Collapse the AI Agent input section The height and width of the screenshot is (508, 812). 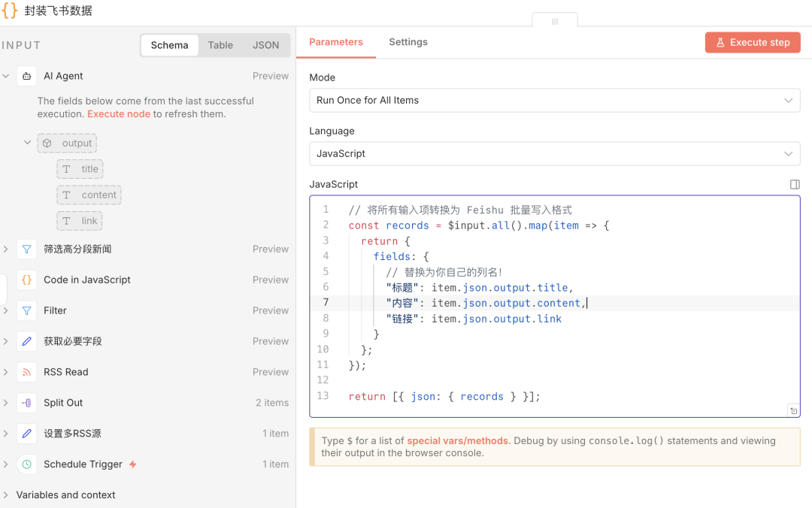click(6, 76)
